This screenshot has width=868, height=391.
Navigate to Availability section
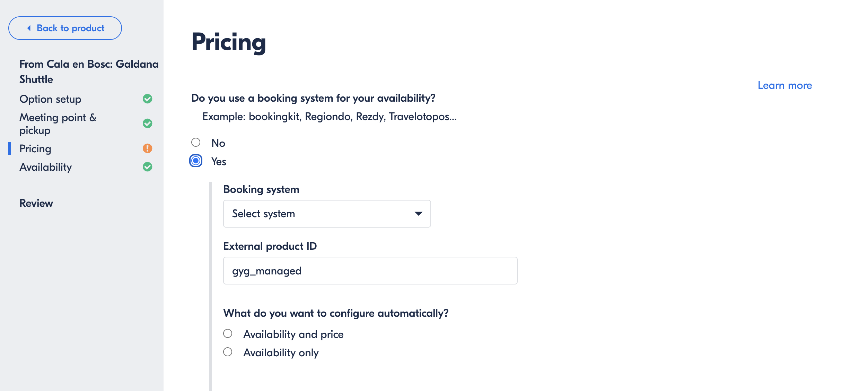(46, 167)
